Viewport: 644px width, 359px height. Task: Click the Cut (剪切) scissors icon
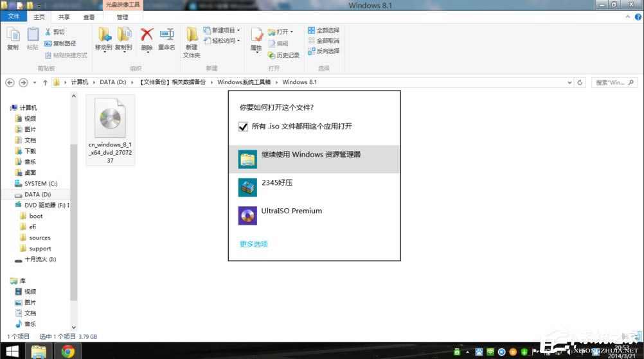click(48, 31)
